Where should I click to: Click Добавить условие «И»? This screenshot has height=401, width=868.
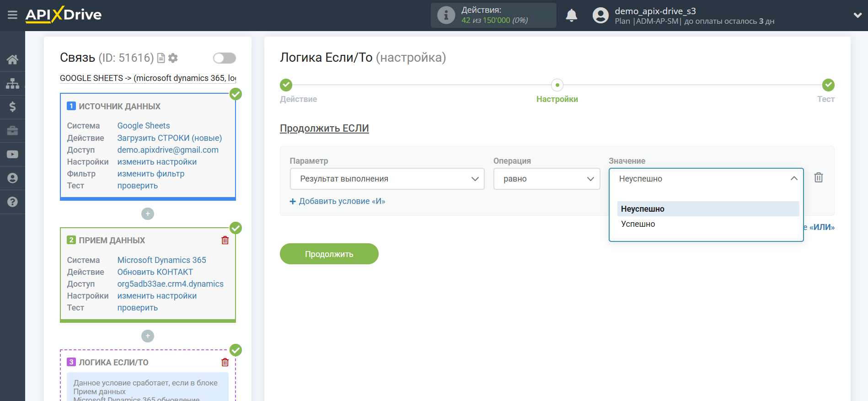click(x=338, y=201)
